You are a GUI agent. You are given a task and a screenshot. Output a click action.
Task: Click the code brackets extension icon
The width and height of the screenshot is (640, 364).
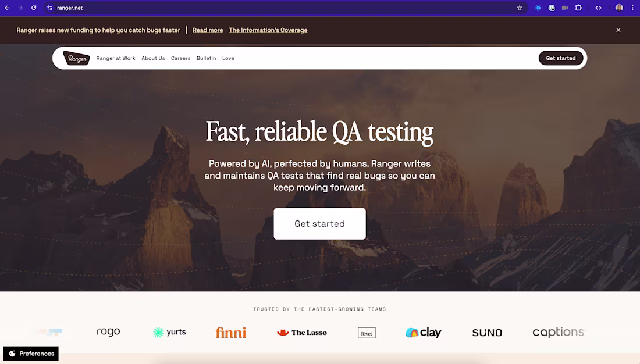(598, 8)
